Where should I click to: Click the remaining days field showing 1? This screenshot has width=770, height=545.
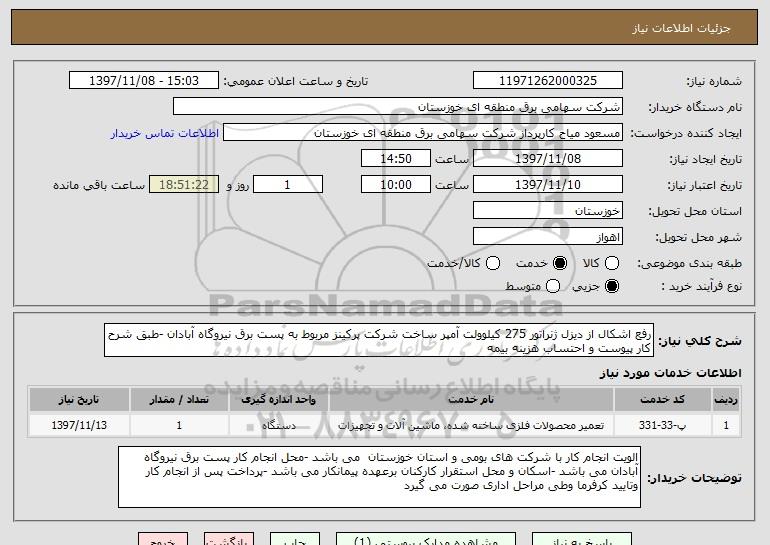click(x=288, y=185)
